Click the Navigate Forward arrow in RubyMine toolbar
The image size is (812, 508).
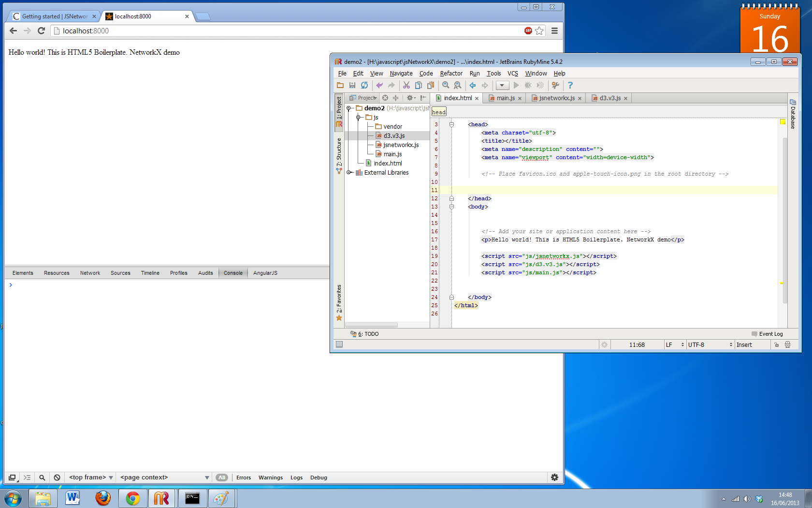[485, 85]
